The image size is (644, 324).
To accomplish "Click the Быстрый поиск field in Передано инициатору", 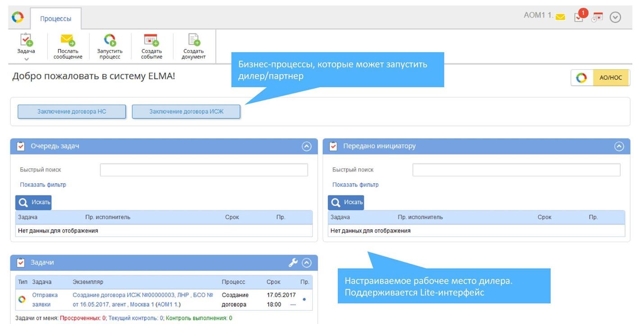I will click(516, 170).
